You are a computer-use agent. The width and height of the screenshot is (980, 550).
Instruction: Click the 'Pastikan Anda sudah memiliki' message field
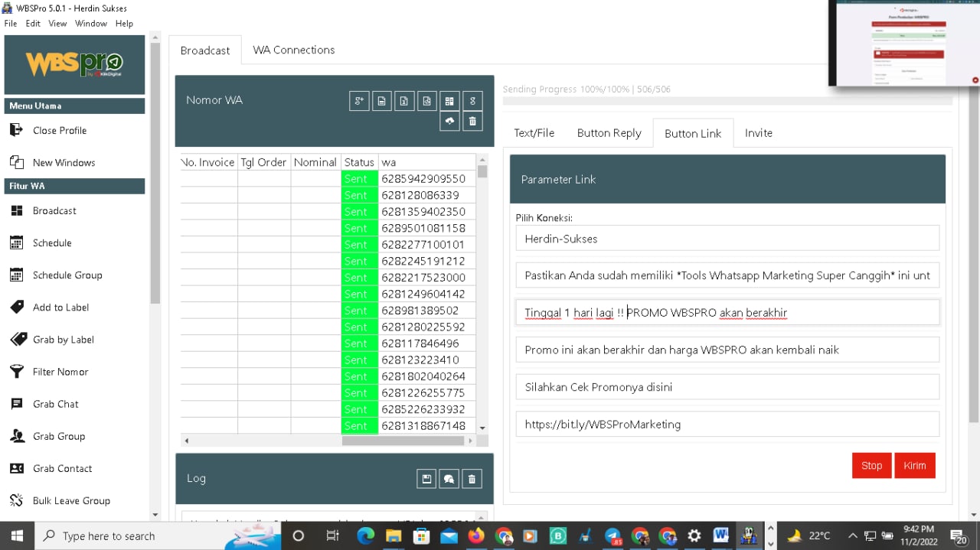point(727,275)
